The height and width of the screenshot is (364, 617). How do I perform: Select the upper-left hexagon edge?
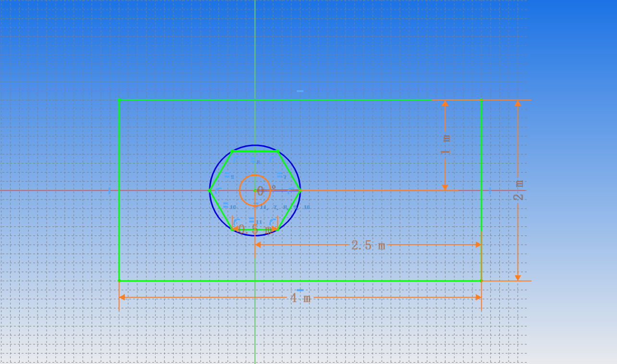221,171
